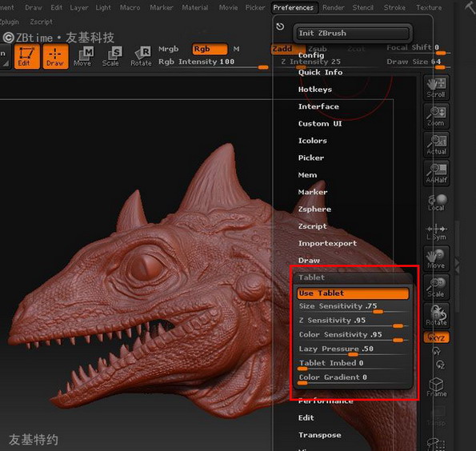The image size is (476, 451).
Task: Click the right-shelf Move view icon
Action: 436,258
